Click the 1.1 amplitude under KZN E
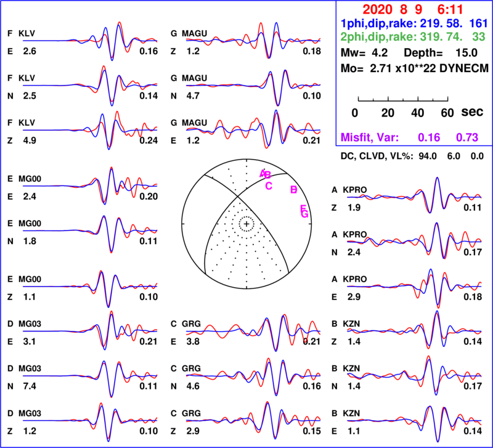The width and height of the screenshot is (493, 448). click(x=354, y=431)
